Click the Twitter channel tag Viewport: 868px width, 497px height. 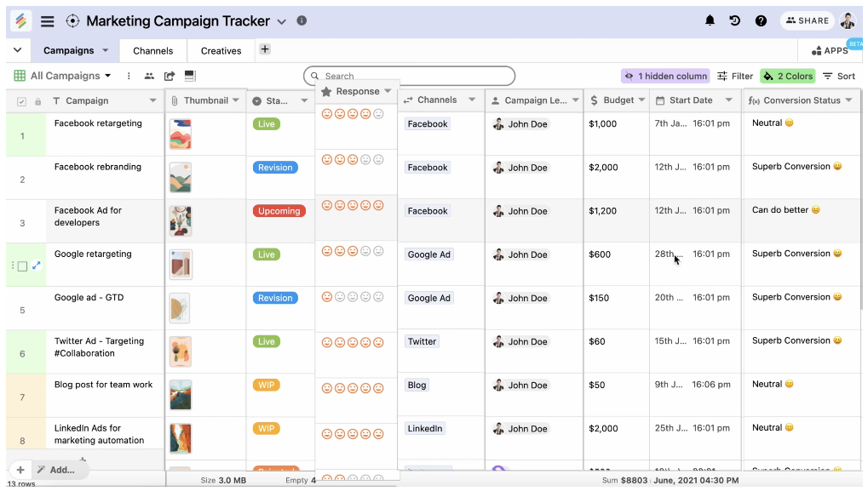point(422,341)
